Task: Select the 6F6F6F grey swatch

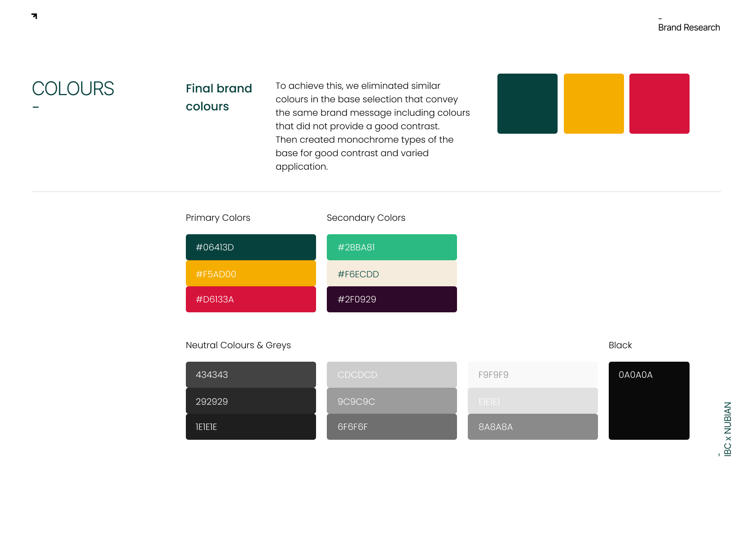Action: point(391,427)
